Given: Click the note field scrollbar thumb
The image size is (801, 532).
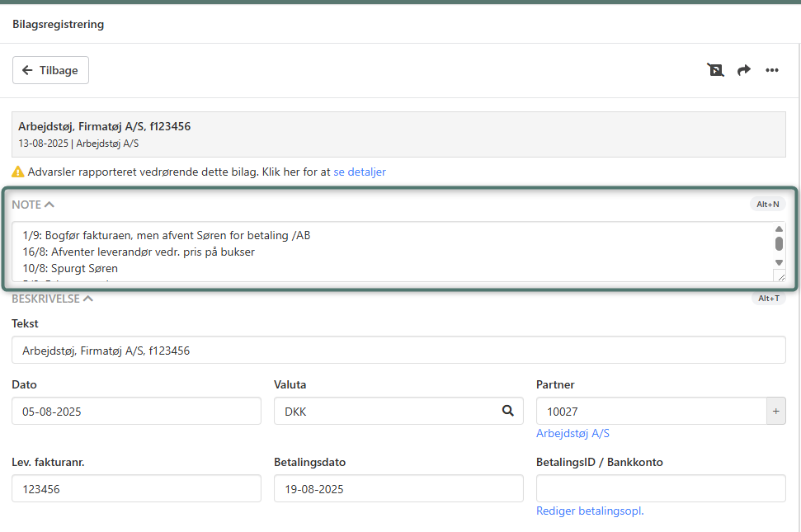Looking at the screenshot, I should [779, 243].
